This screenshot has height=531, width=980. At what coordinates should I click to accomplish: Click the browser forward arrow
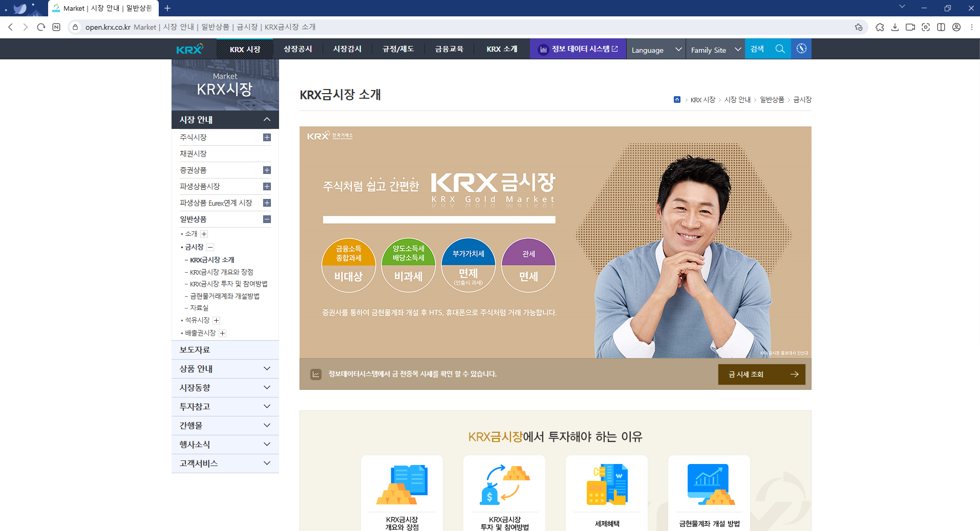tap(25, 27)
